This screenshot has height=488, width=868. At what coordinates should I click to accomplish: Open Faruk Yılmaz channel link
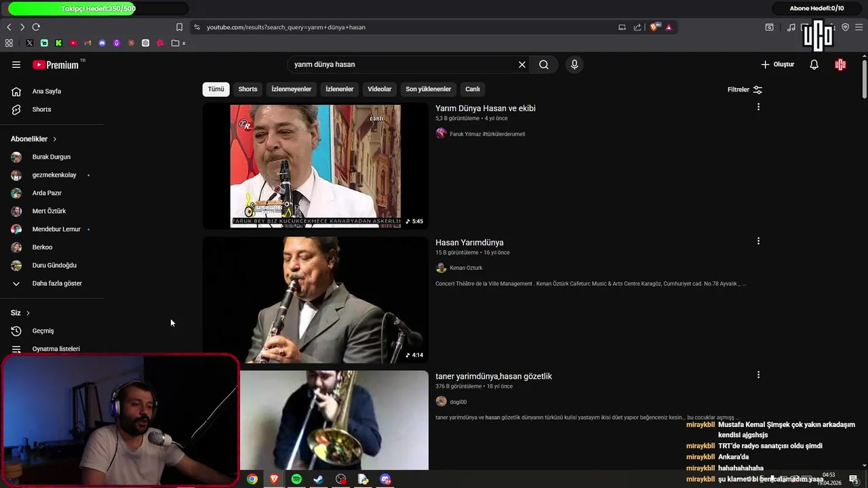click(x=487, y=134)
